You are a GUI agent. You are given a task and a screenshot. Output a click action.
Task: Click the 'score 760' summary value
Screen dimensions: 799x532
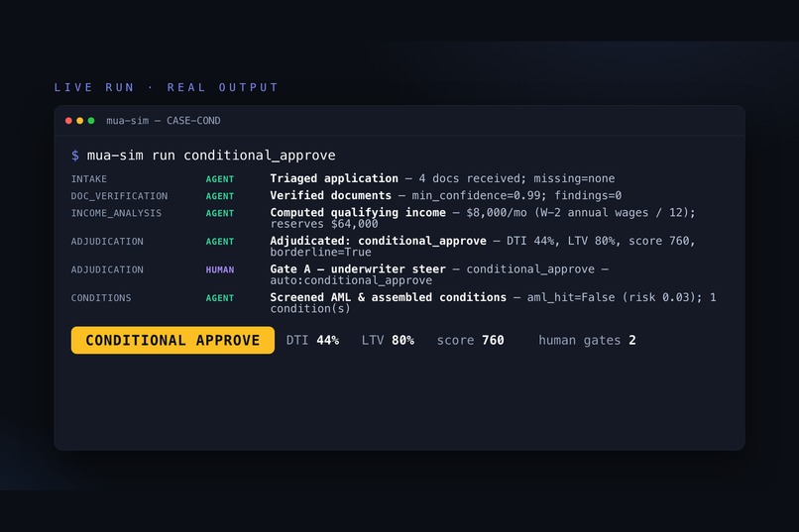(470, 340)
